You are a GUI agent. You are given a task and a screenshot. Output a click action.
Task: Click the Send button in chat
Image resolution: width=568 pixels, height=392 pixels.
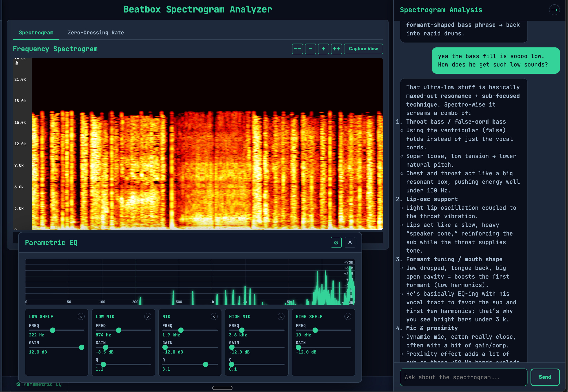[545, 377]
